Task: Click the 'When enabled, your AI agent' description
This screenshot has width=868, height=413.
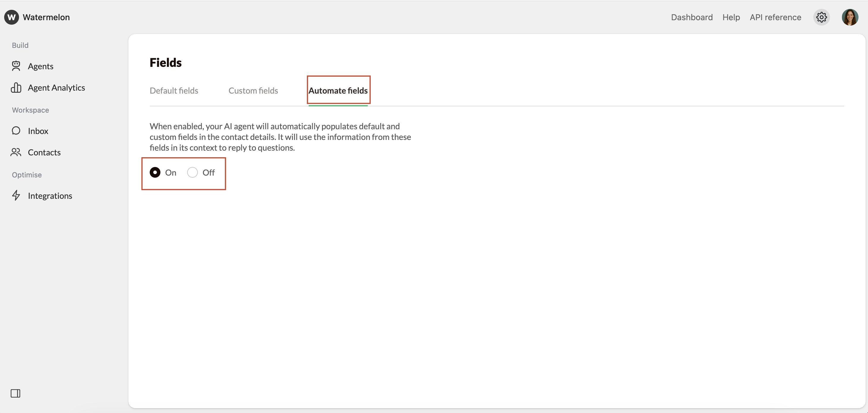Action: tap(280, 137)
